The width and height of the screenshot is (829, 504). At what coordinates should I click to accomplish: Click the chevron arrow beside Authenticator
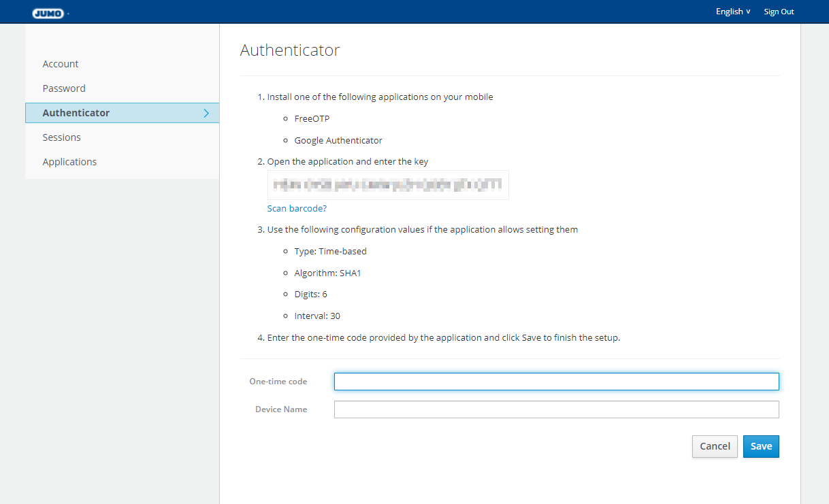tap(206, 113)
